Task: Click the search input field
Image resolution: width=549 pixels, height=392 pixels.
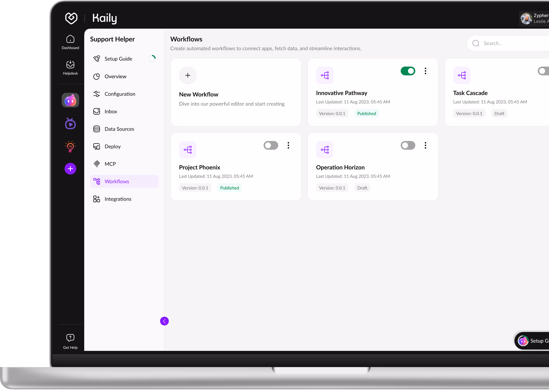Action: (x=504, y=43)
